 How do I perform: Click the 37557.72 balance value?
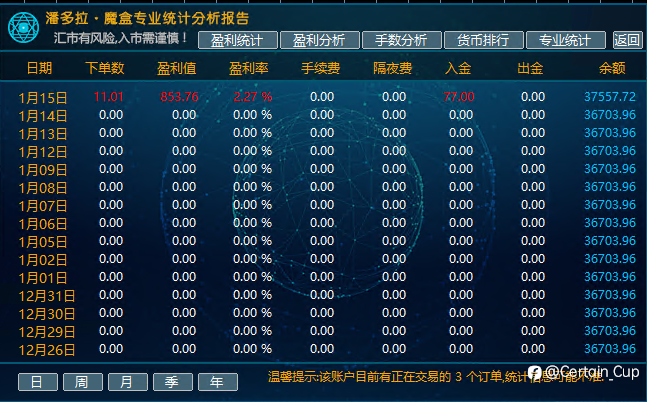[x=610, y=97]
